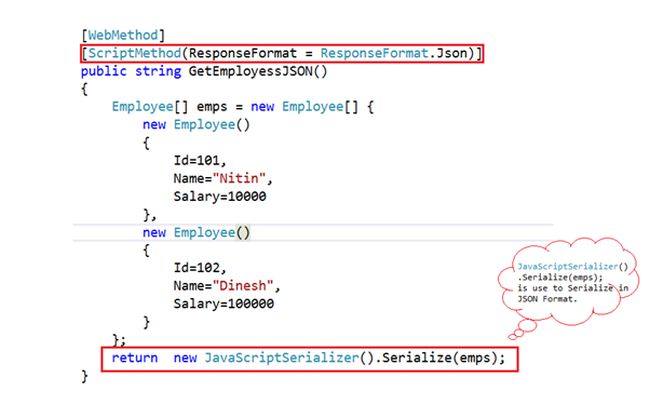This screenshot has height=410, width=650.
Task: Click the WebMethod attribute text
Action: [123, 35]
